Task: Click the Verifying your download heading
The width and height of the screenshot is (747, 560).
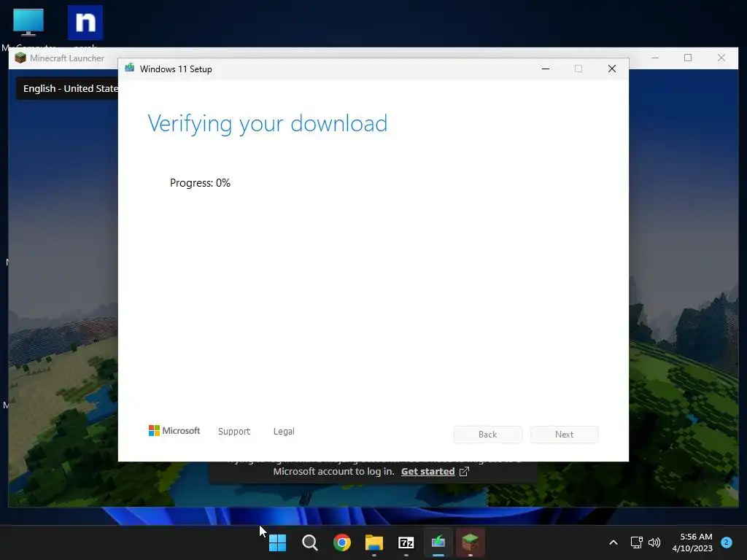Action: 267,124
